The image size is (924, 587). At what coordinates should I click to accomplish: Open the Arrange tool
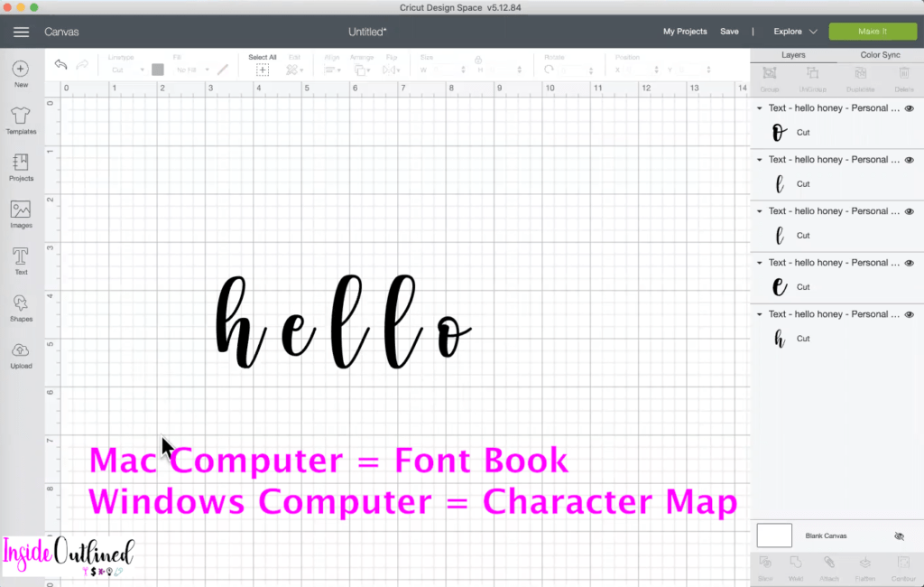(x=362, y=70)
